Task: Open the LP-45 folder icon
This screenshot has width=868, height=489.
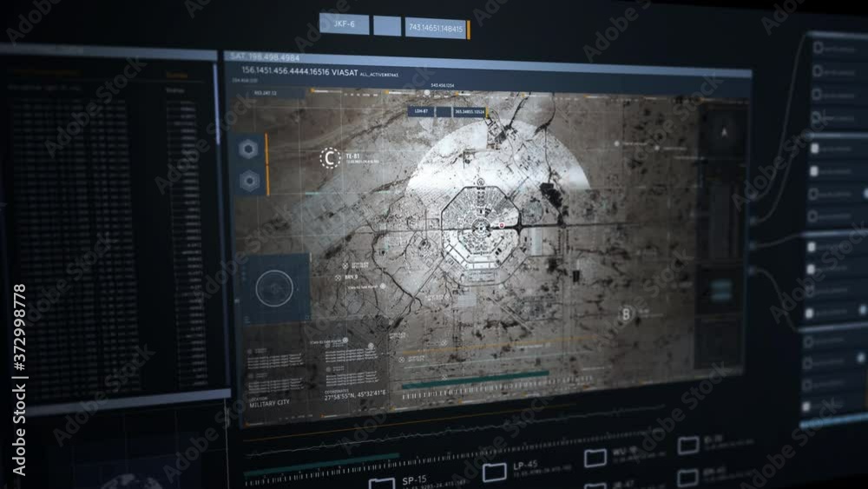Action: coord(495,472)
